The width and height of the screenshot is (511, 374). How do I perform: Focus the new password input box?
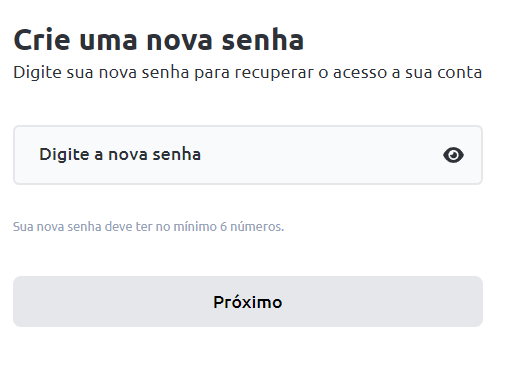[x=248, y=155]
